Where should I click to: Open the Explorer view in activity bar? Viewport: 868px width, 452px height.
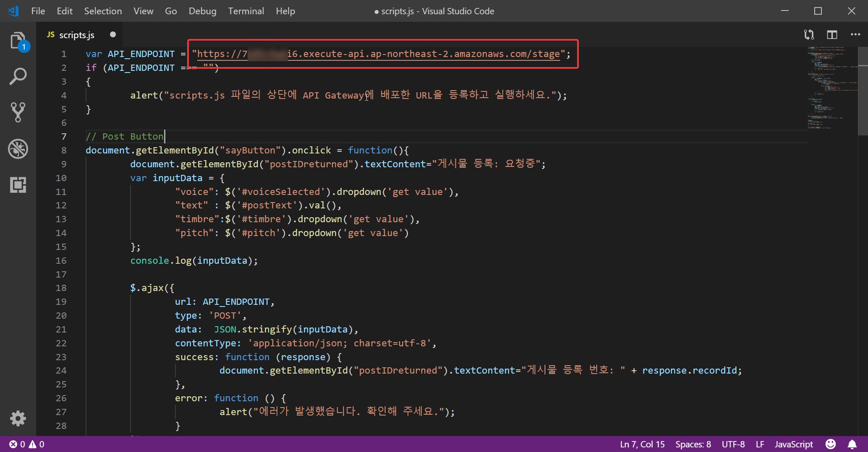coord(18,41)
